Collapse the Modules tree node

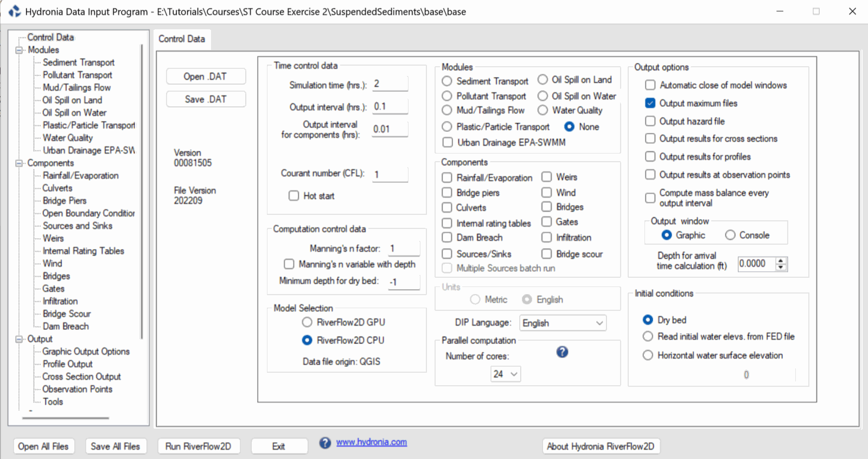(x=20, y=50)
